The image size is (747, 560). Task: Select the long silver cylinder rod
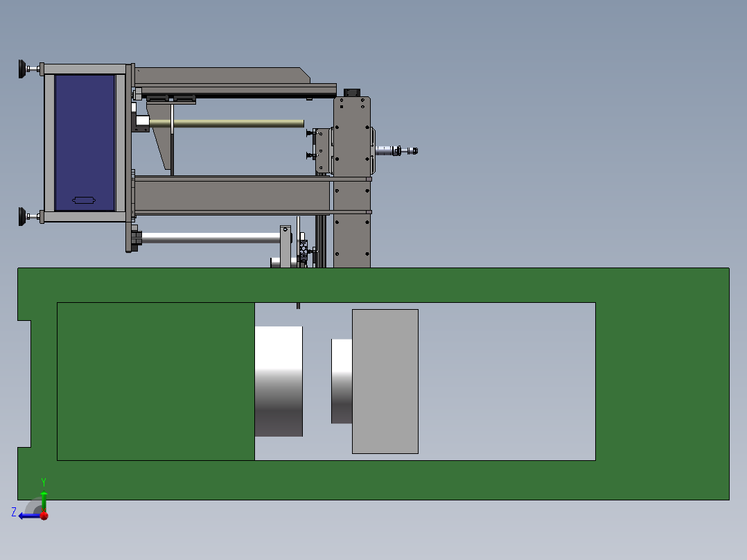(x=211, y=237)
